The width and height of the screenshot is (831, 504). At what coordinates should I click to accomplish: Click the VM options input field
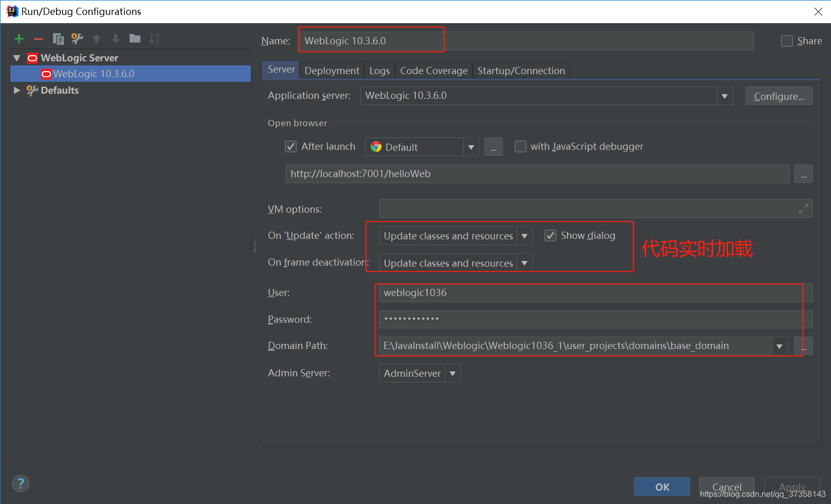[x=596, y=208]
